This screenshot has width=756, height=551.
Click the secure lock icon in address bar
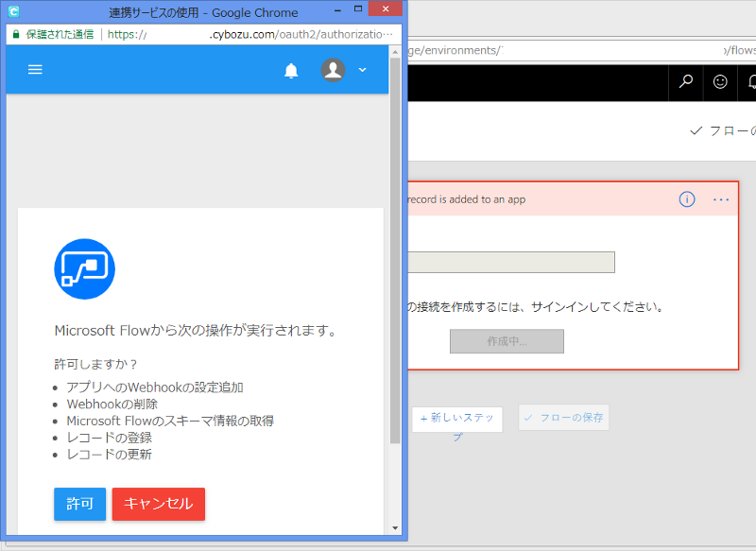pos(16,34)
